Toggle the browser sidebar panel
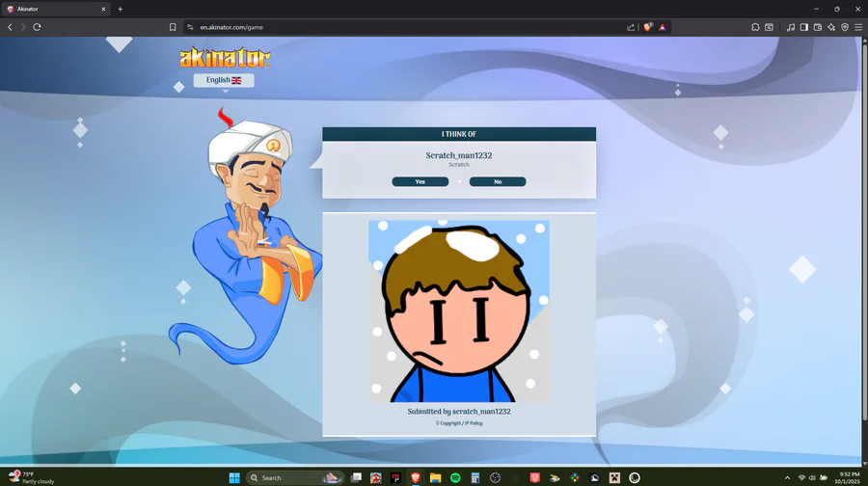 click(803, 27)
